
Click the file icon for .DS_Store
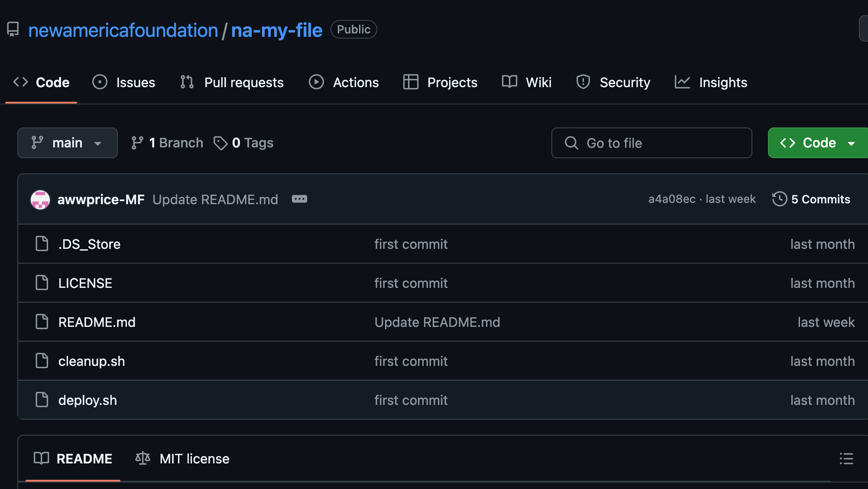tap(42, 244)
